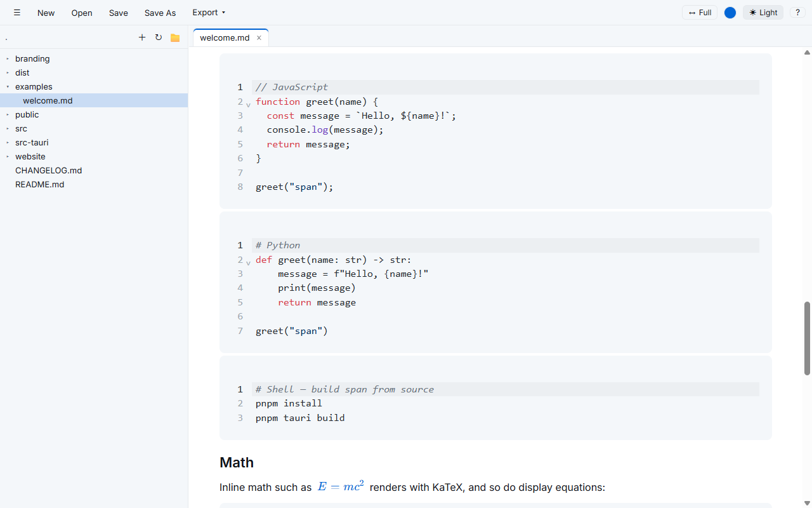Click the 'greet("span");' JavaScript line

coord(294,187)
